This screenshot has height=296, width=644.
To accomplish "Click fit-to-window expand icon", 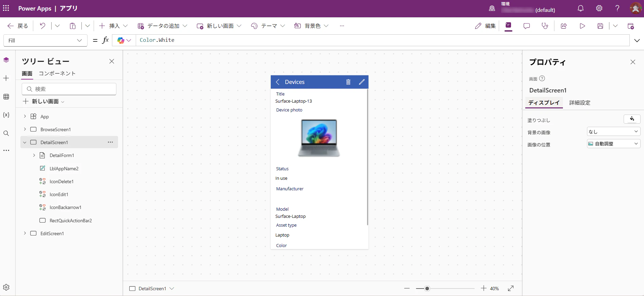I will coord(511,288).
